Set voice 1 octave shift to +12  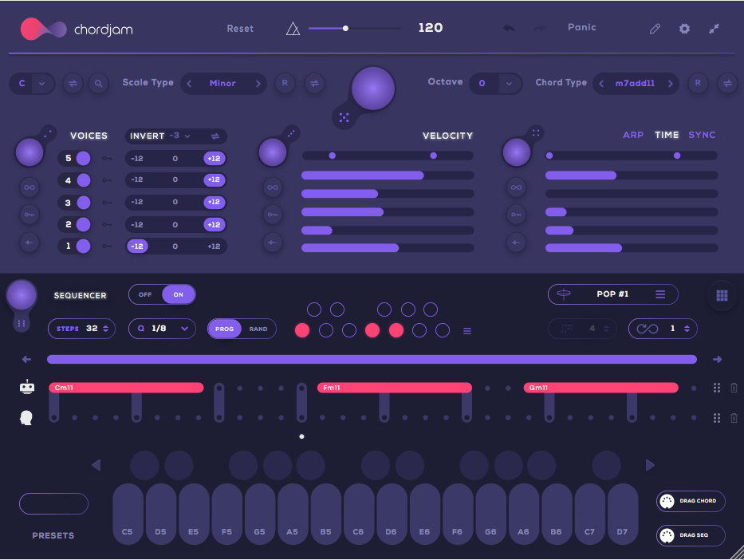pyautogui.click(x=214, y=246)
